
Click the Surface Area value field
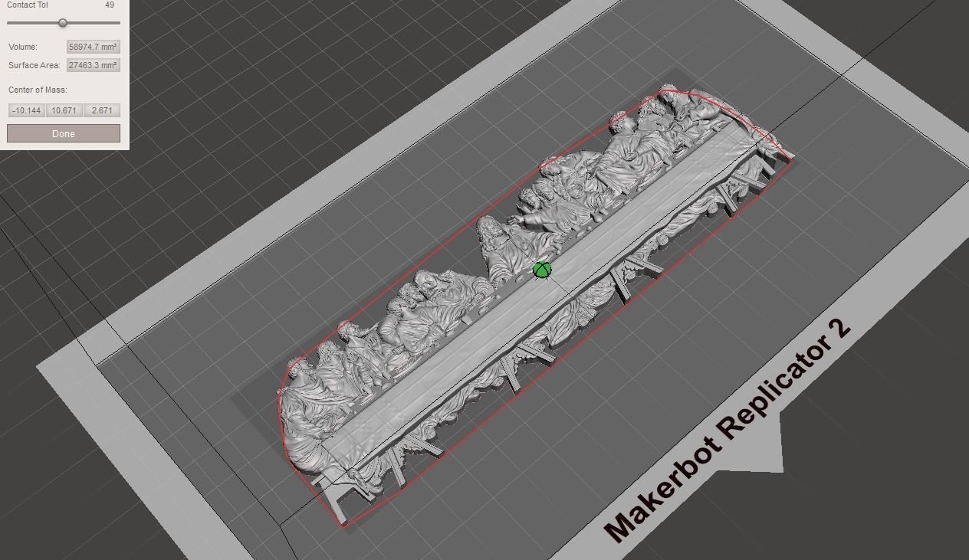(93, 65)
